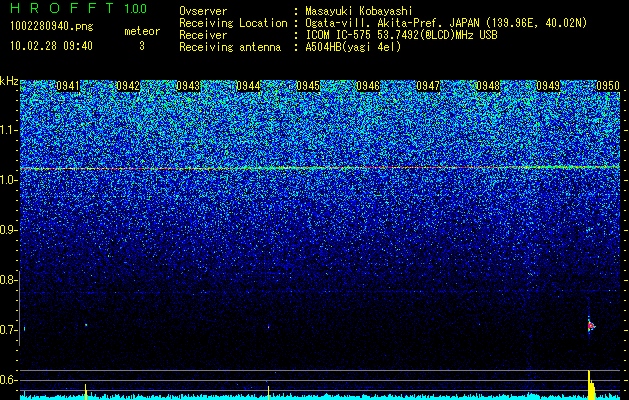Viewport: 629px width, 400px height.
Task: Click the 0942 time marker
Action: coord(128,86)
